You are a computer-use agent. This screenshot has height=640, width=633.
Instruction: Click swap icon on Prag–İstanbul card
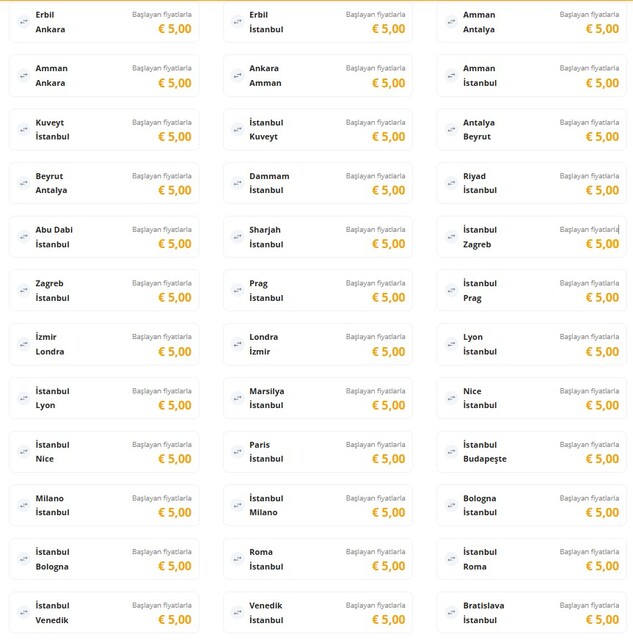coord(238,291)
